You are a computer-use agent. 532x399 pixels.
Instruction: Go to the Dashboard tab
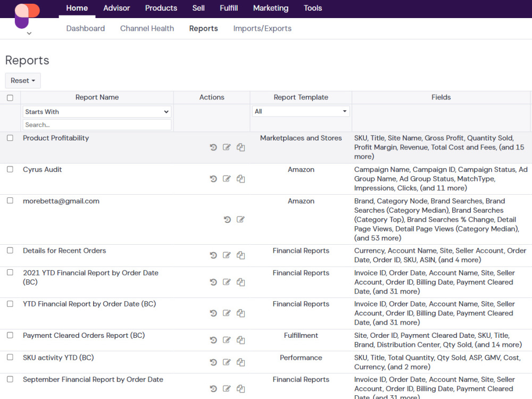86,29
